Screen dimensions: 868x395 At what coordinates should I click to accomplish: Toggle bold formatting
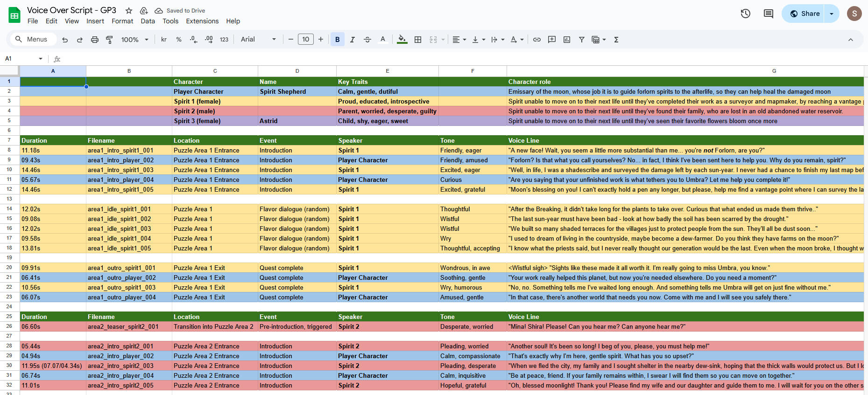coord(337,40)
